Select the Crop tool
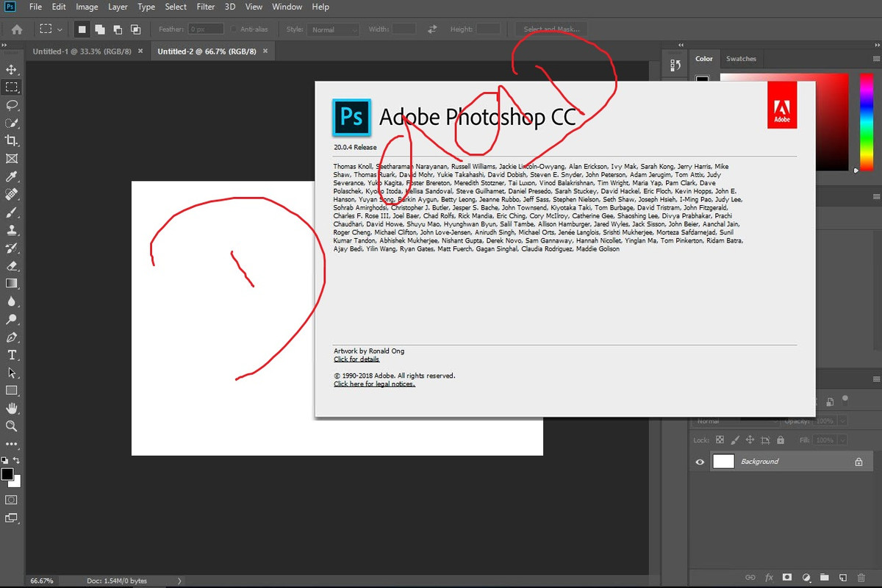The width and height of the screenshot is (882, 588). tap(12, 140)
